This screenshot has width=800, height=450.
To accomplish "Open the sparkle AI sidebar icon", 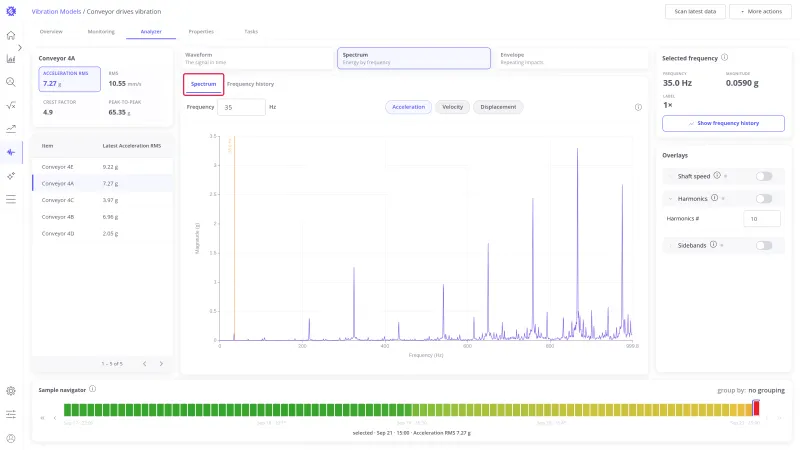I will [11, 176].
